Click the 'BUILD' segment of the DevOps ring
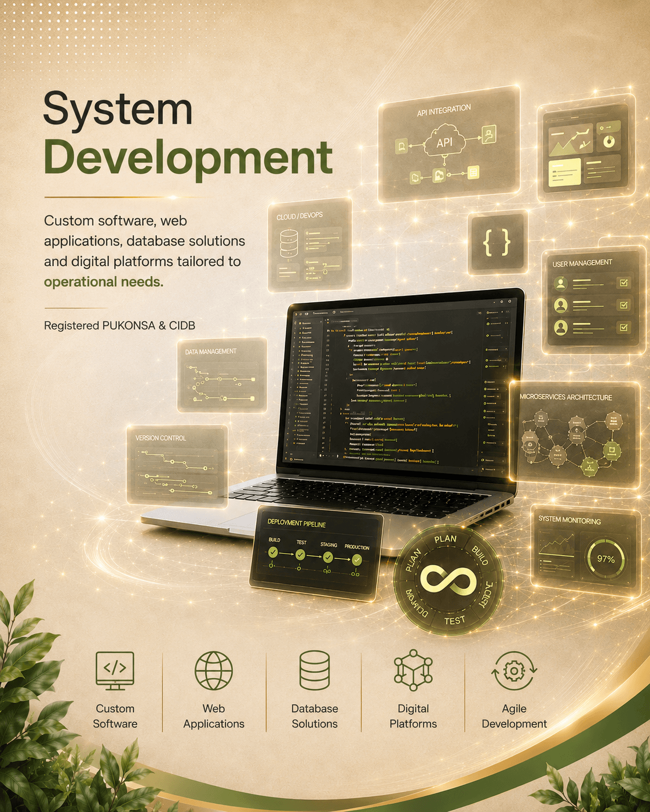The image size is (650, 812). coord(480,555)
